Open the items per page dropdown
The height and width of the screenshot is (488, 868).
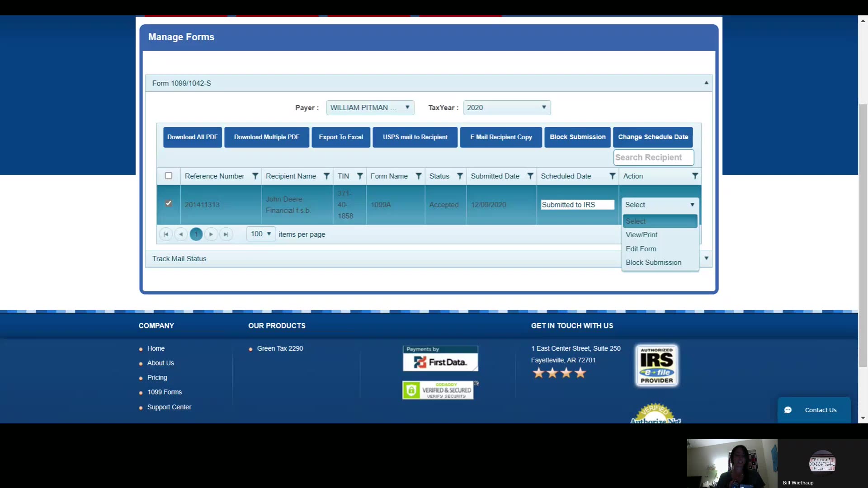click(x=261, y=234)
